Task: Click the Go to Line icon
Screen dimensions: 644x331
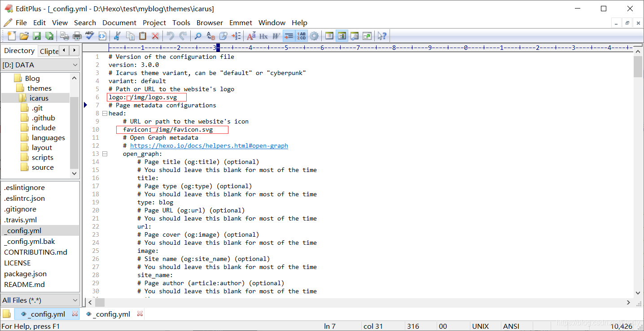Action: pos(236,36)
